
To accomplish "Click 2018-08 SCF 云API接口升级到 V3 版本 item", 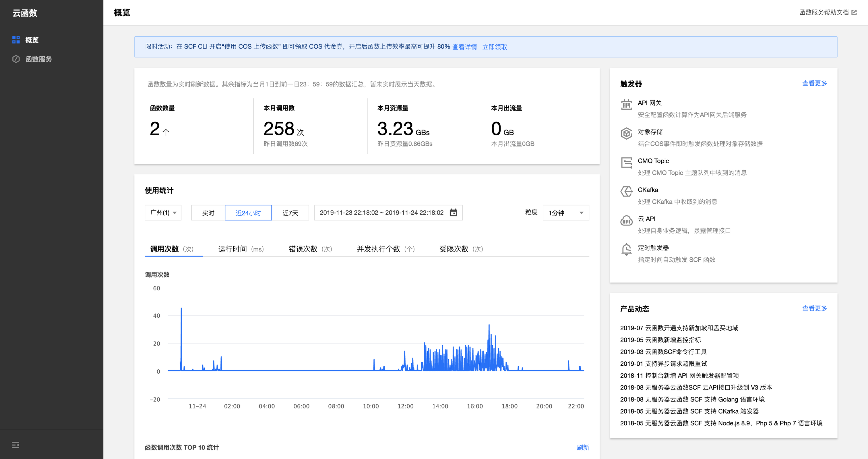I will 696,387.
